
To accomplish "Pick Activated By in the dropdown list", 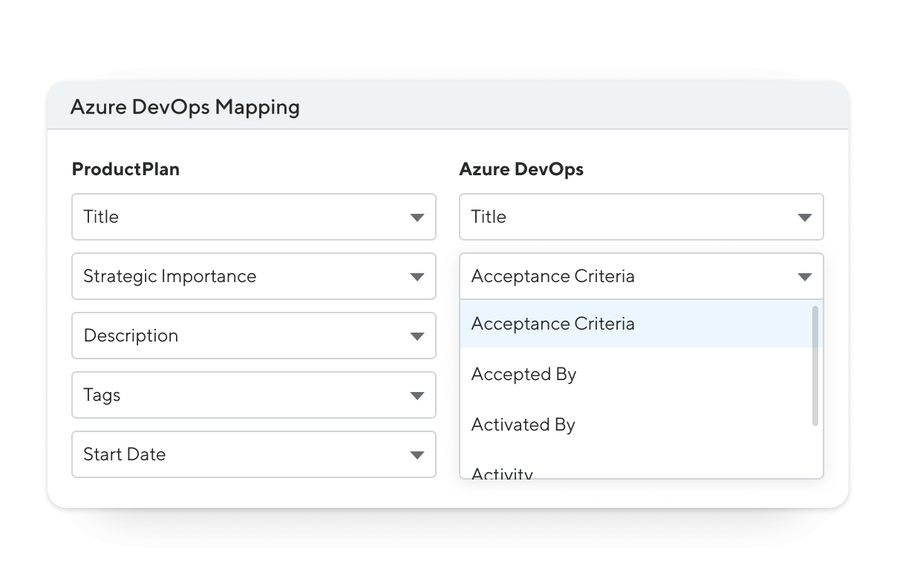I will (636, 425).
